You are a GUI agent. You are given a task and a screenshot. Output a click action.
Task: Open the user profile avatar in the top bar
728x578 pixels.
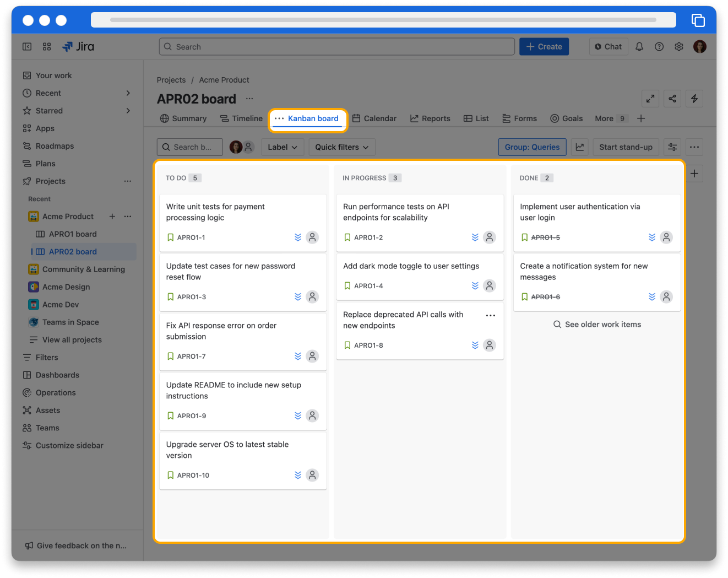(700, 47)
